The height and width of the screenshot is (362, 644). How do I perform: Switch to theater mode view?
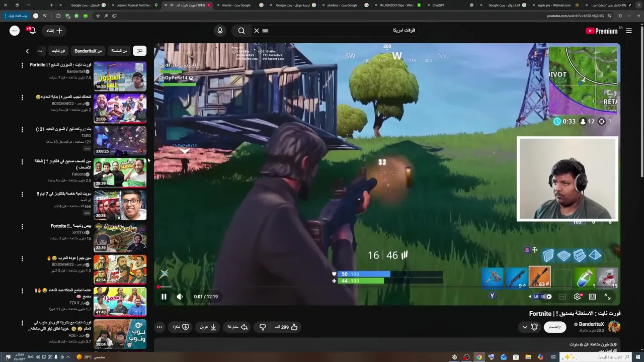[592, 297]
